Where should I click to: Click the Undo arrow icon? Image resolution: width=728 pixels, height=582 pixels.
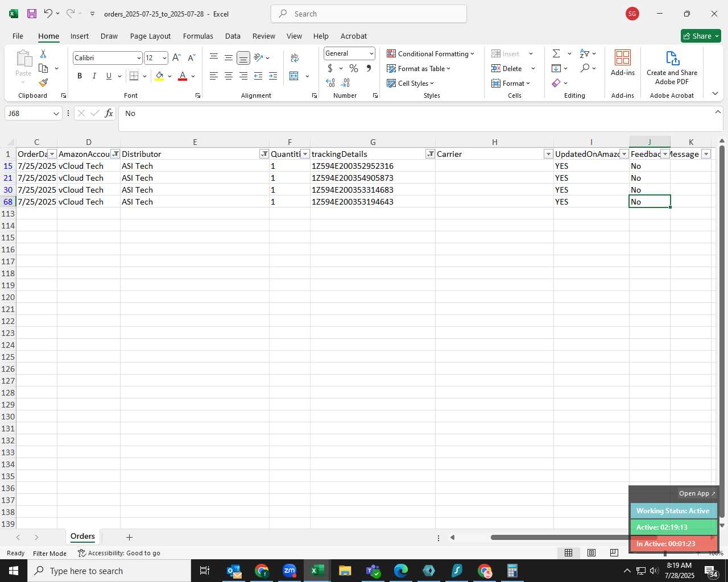pyautogui.click(x=48, y=14)
